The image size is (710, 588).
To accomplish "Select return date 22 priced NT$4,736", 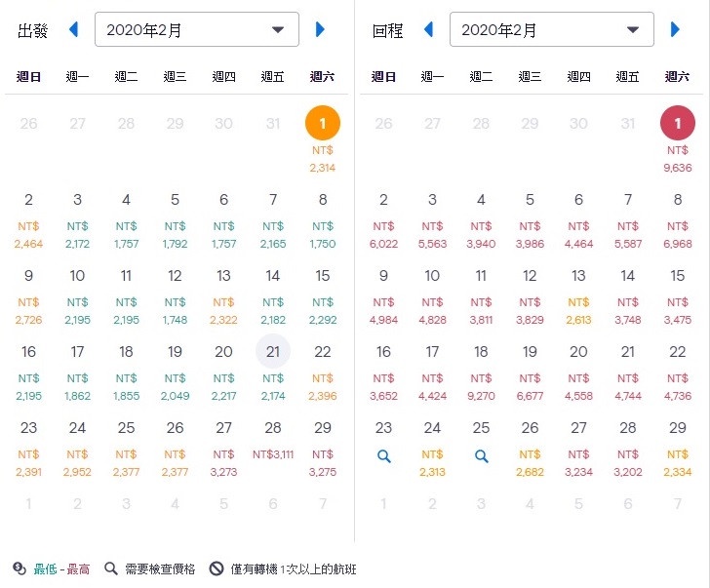I will (x=678, y=373).
